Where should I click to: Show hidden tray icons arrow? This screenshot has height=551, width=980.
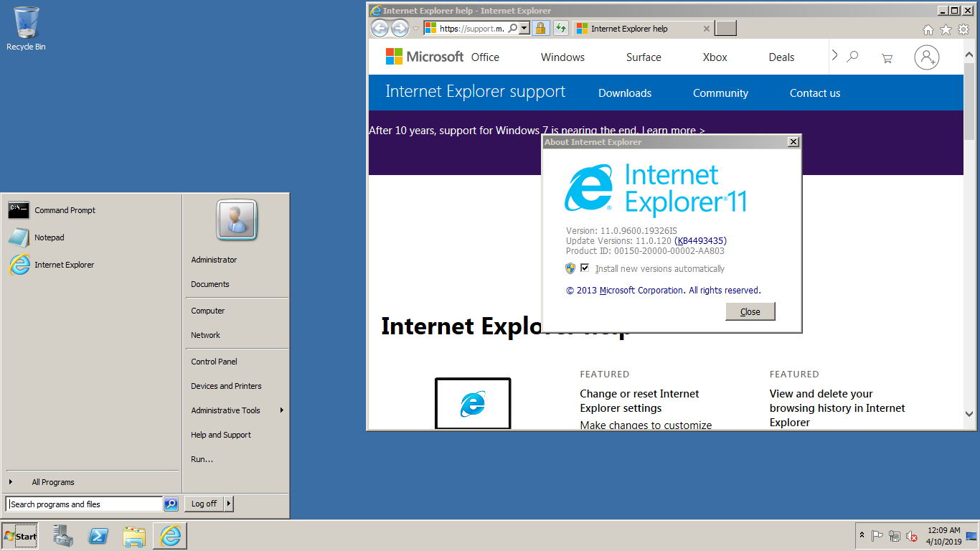[x=862, y=536]
